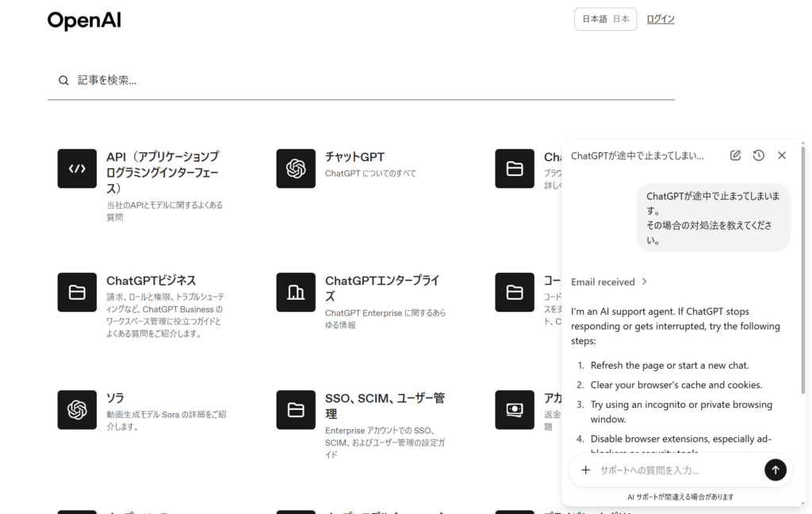Open the 日本語 language selector
This screenshot has width=812, height=514.
tap(605, 19)
